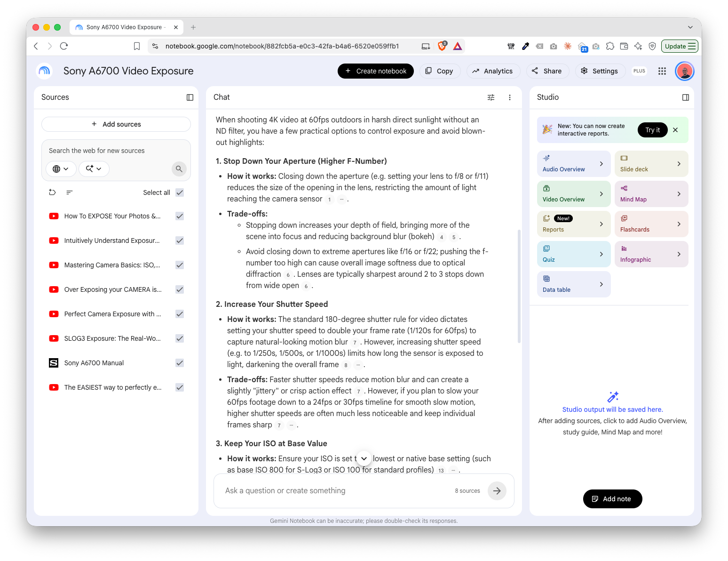
Task: Collapse the Studio panel
Action: (686, 97)
